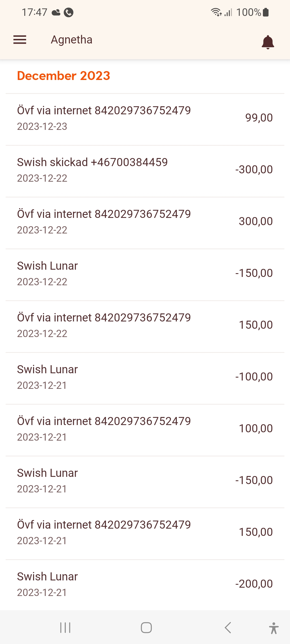View the 150,00 transfer dated 2023-12-21
Image resolution: width=290 pixels, height=644 pixels.
pos(145,532)
